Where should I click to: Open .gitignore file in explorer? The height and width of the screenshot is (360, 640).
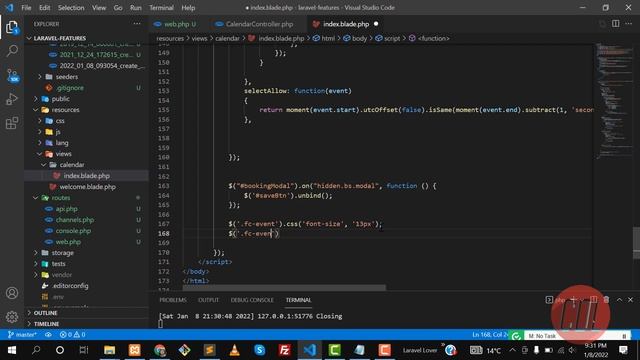tap(70, 88)
